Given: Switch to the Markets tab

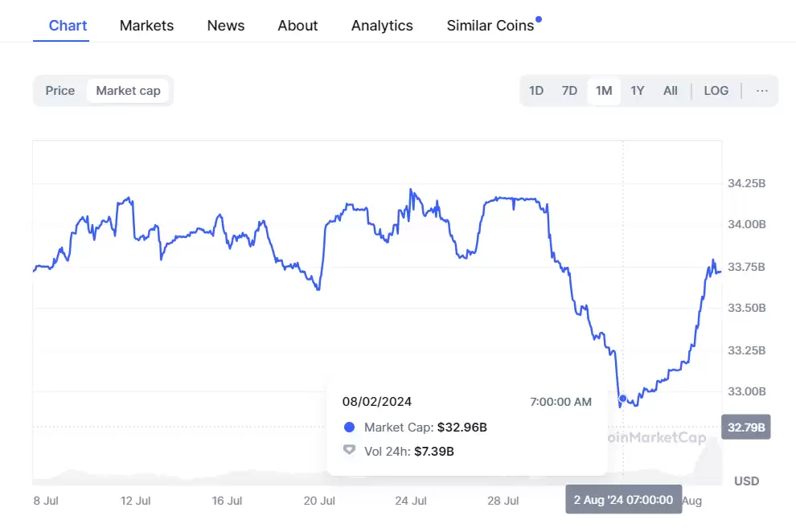Looking at the screenshot, I should (146, 26).
